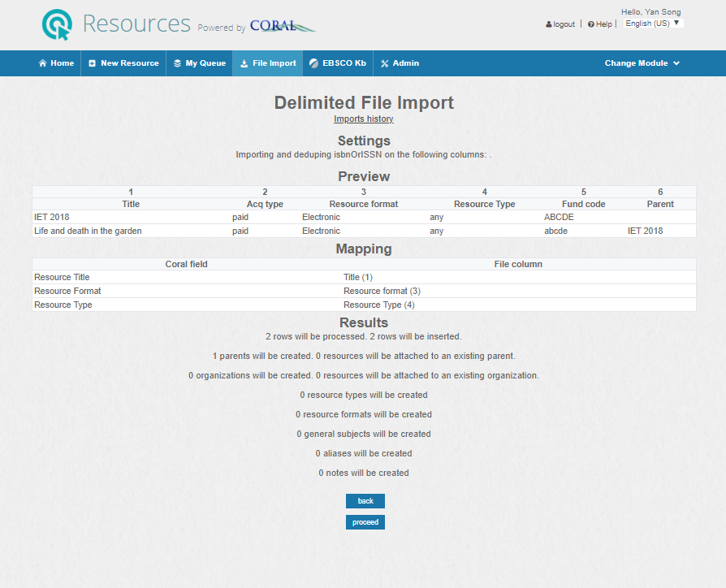Click the Help question mark icon

point(591,24)
